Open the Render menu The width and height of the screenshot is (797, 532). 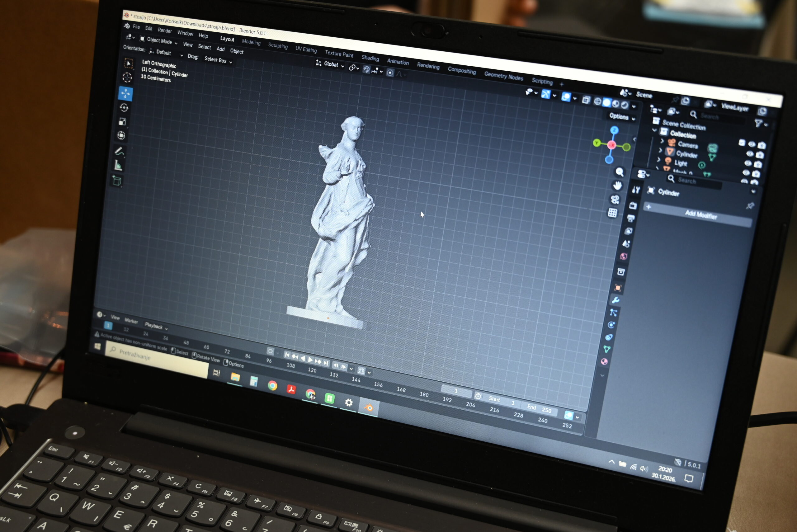pyautogui.click(x=165, y=31)
